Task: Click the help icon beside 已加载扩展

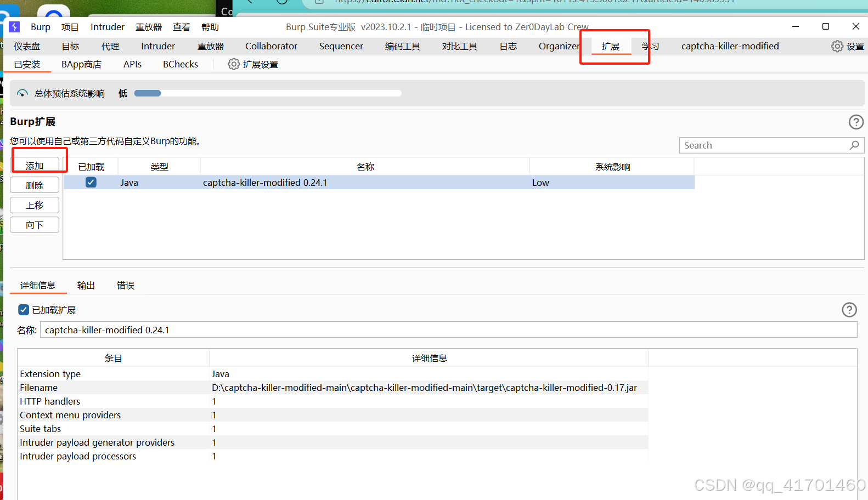Action: tap(849, 310)
